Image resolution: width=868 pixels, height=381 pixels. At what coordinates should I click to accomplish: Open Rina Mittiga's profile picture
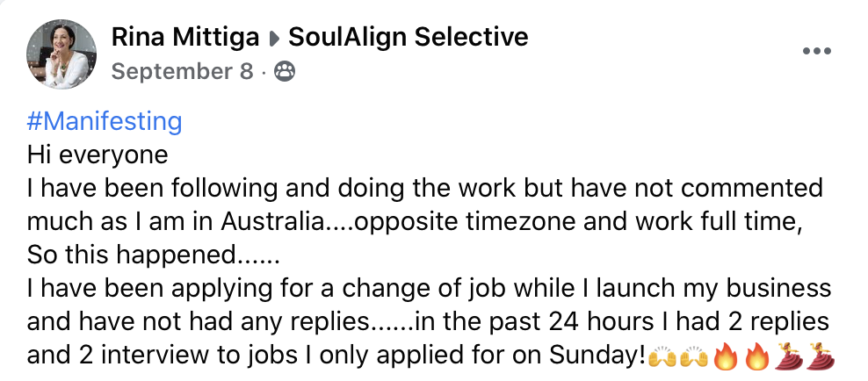tap(63, 54)
